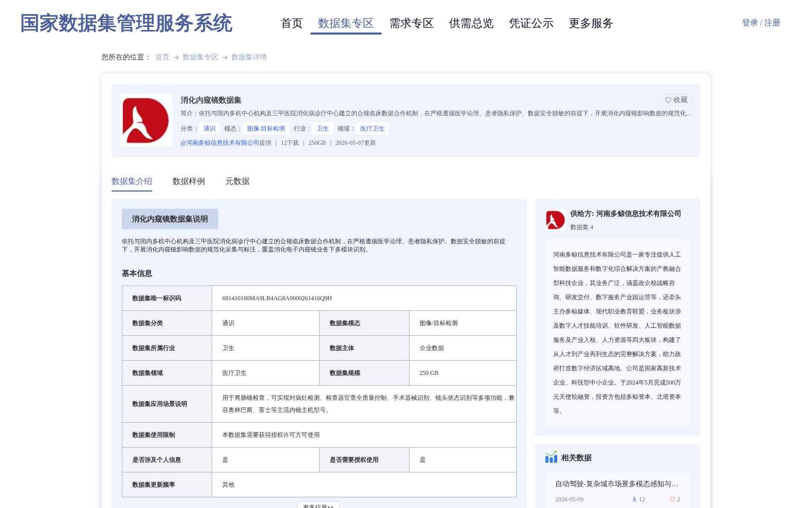Click supplier logo next to 供给方
The width and height of the screenshot is (812, 508).
[555, 220]
